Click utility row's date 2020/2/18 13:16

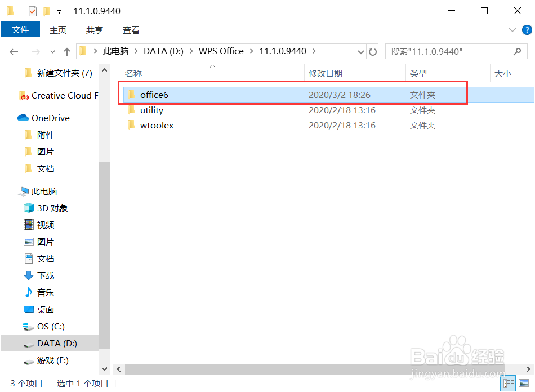point(342,110)
